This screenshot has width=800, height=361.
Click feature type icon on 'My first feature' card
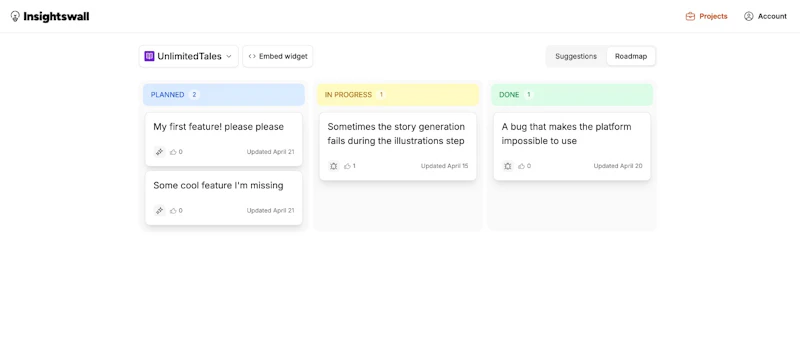(x=160, y=152)
